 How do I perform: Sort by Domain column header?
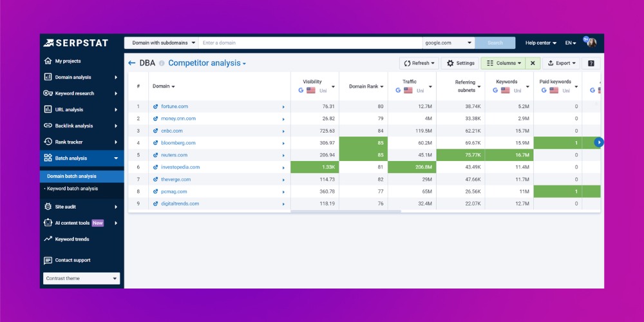click(x=164, y=86)
